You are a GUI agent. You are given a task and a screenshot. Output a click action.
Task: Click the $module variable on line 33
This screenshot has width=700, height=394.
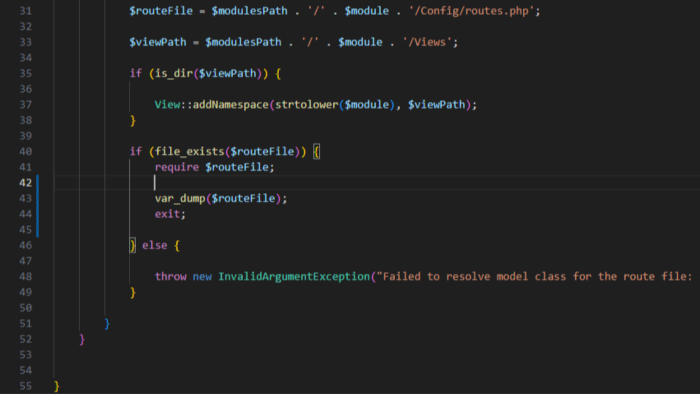tap(360, 42)
